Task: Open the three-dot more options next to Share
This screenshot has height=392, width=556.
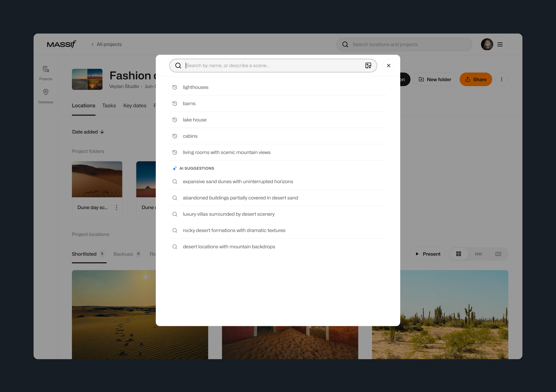Action: pos(501,79)
